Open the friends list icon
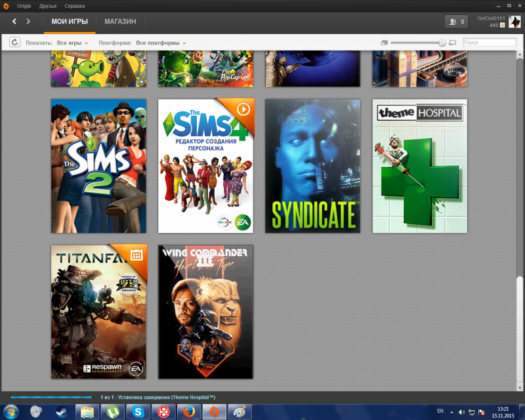525x420 pixels. click(455, 22)
